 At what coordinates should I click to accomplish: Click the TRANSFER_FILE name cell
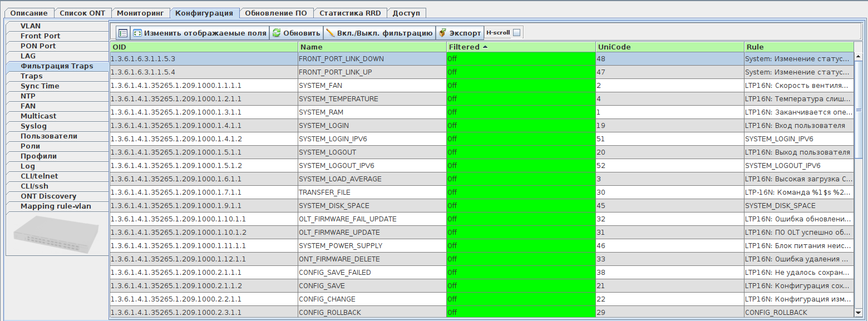[x=372, y=192]
